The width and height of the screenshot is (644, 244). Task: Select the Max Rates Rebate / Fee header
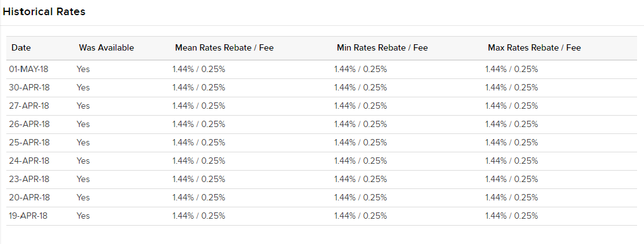click(x=534, y=47)
